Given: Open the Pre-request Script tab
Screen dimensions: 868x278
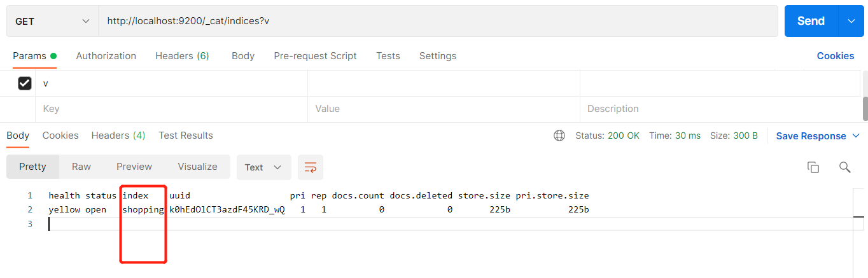Looking at the screenshot, I should tap(315, 56).
